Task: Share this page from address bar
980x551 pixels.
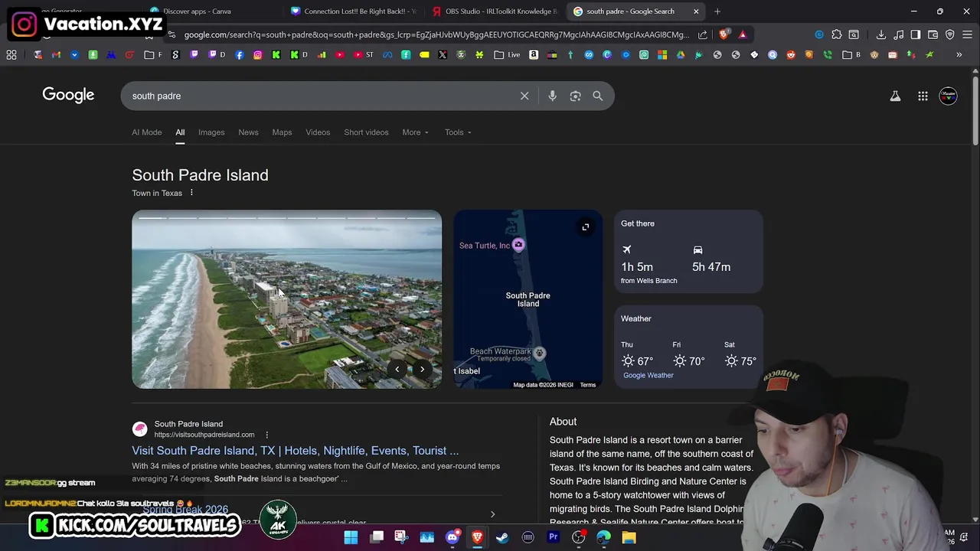Action: (703, 34)
